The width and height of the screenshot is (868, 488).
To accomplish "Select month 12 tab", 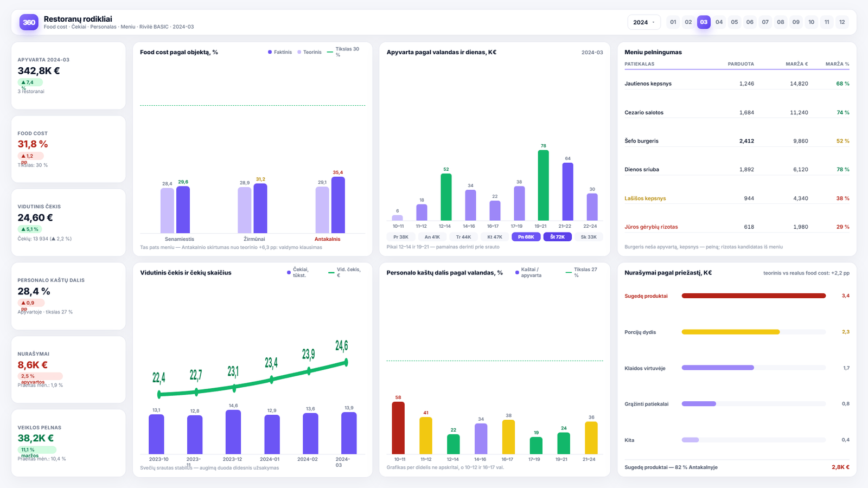I will 842,22.
